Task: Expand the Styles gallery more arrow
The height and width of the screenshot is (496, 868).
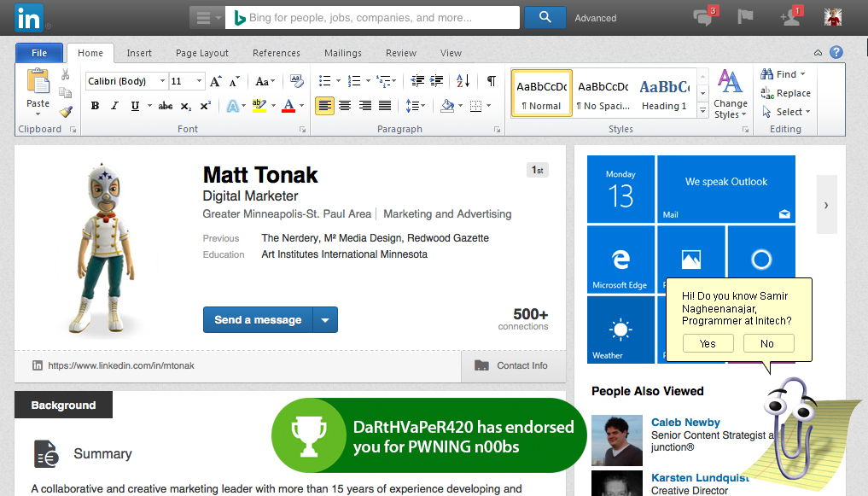Action: tap(702, 111)
